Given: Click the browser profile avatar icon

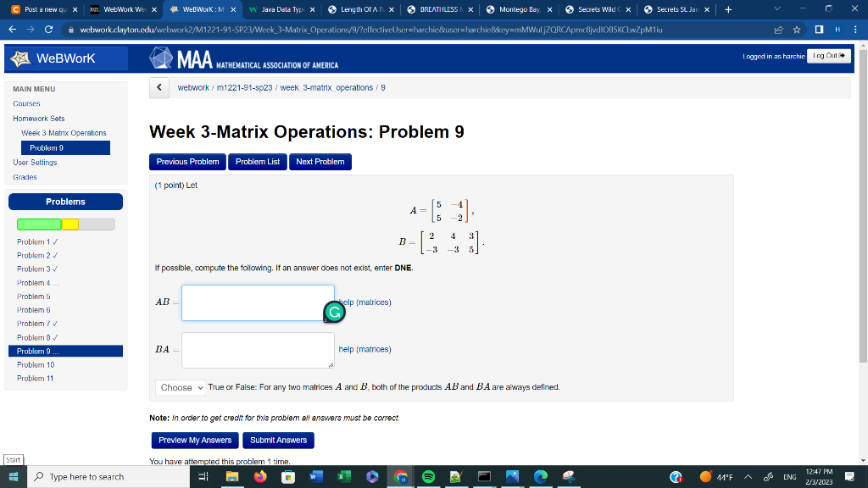Looking at the screenshot, I should 835,27.
